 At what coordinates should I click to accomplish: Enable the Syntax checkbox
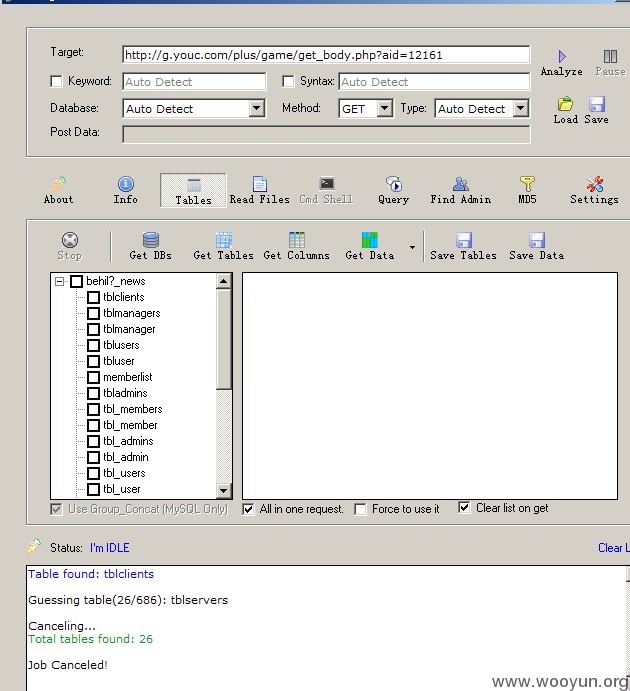pyautogui.click(x=288, y=82)
